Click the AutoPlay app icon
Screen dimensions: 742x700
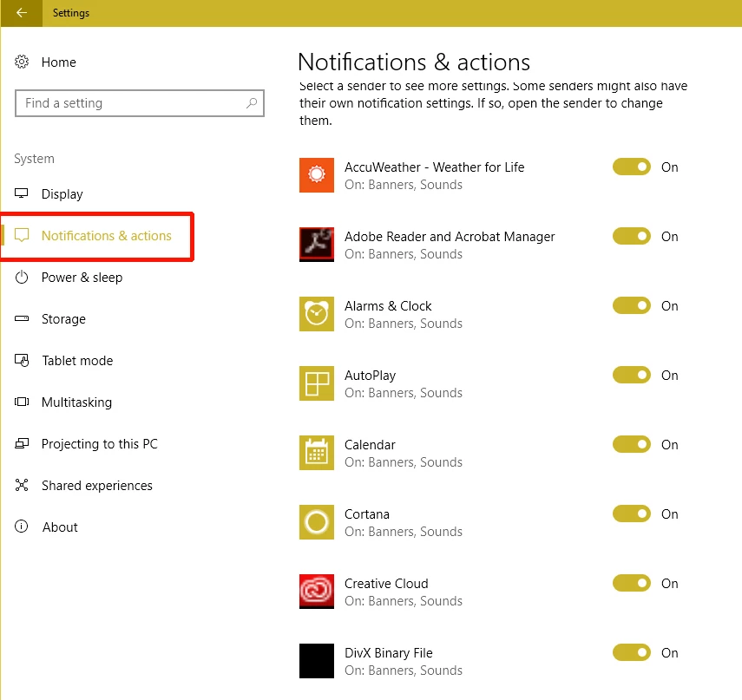[x=317, y=383]
